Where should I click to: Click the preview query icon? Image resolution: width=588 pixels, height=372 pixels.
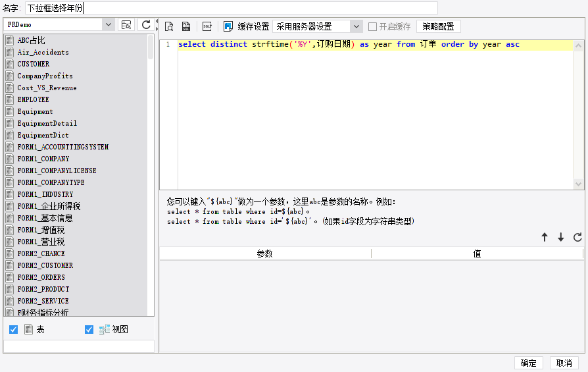click(x=169, y=26)
